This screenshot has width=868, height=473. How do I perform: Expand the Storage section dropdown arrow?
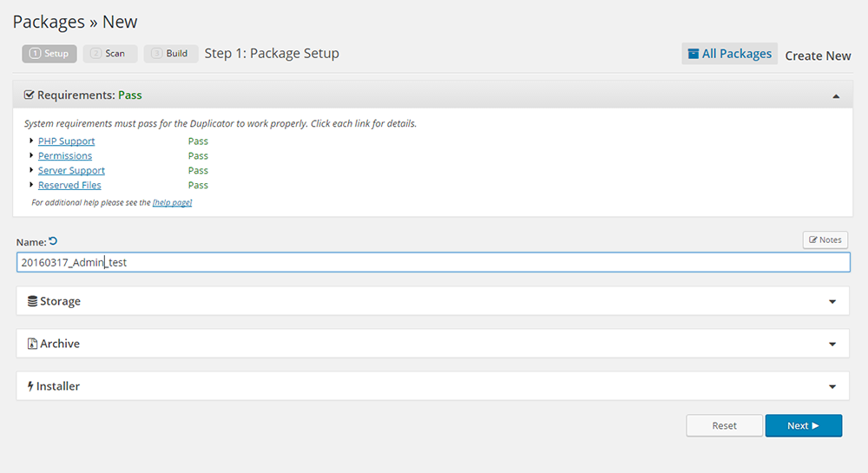tap(832, 302)
